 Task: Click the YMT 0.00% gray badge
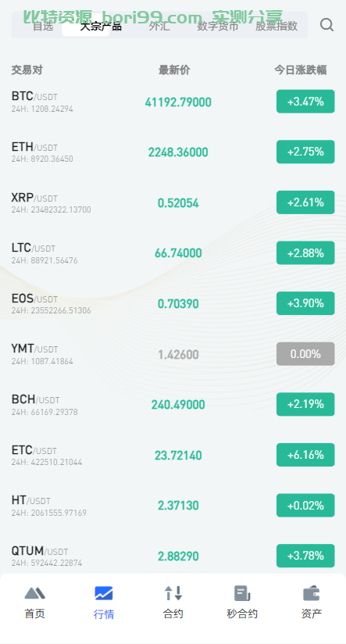305,353
